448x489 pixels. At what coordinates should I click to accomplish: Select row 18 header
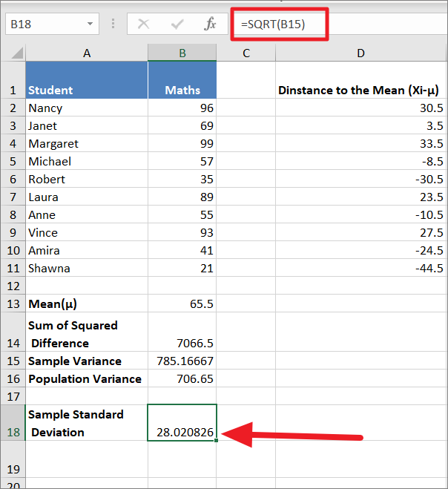click(13, 422)
